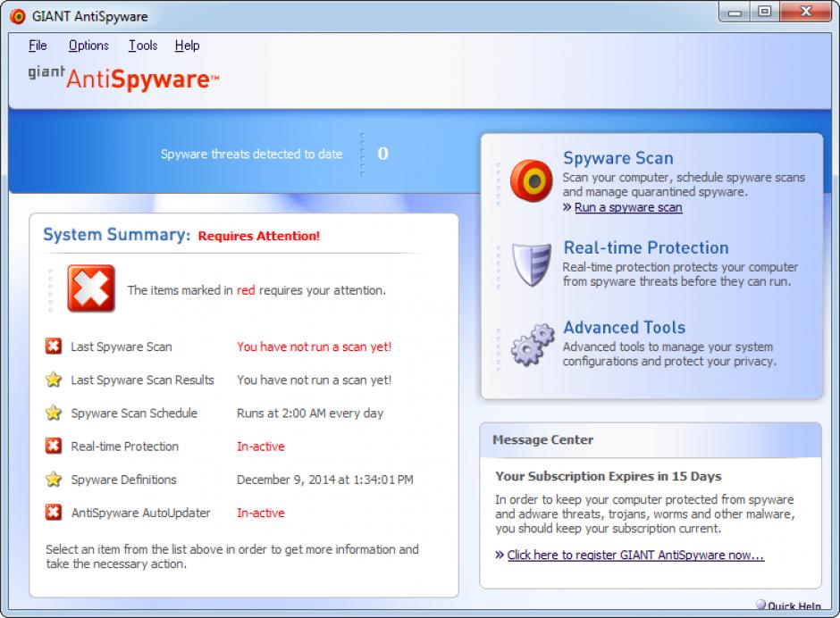Click star icon beside Last Spyware Scan Results
Image resolution: width=840 pixels, height=618 pixels.
[53, 380]
